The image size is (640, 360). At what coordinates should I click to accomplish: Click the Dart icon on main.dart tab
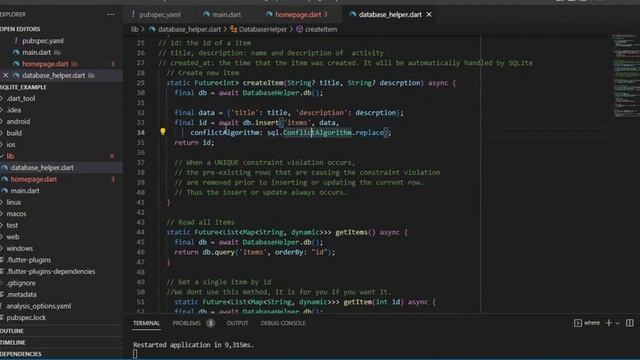(x=206, y=14)
